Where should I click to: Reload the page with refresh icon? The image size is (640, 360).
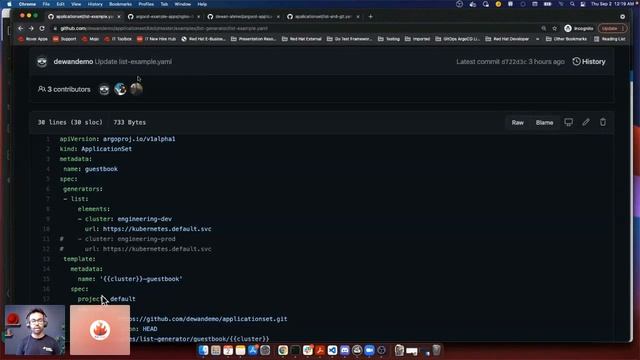42,29
